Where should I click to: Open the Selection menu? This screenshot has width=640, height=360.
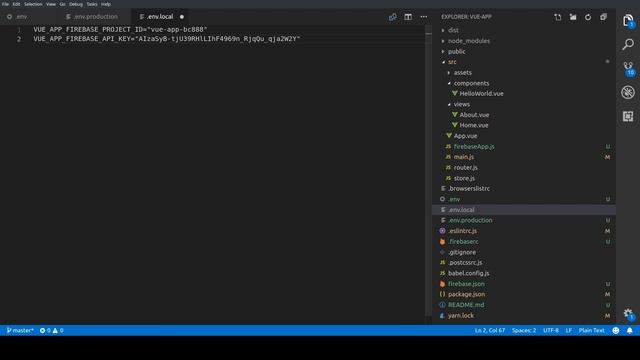coord(33,4)
